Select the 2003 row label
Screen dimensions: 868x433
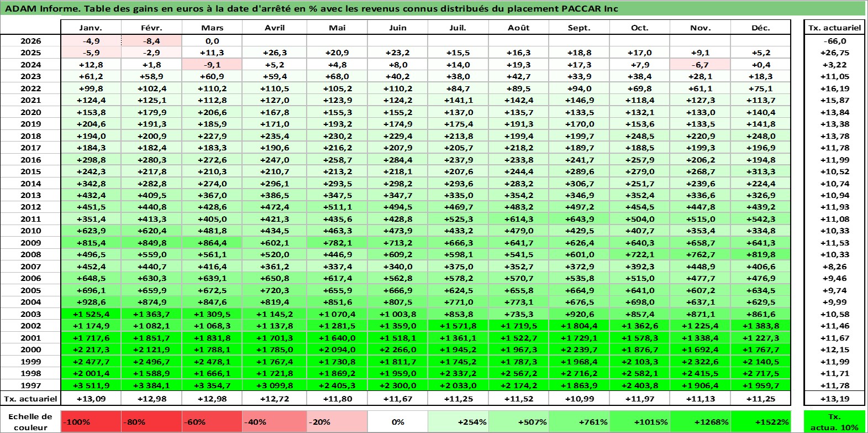coord(30,314)
